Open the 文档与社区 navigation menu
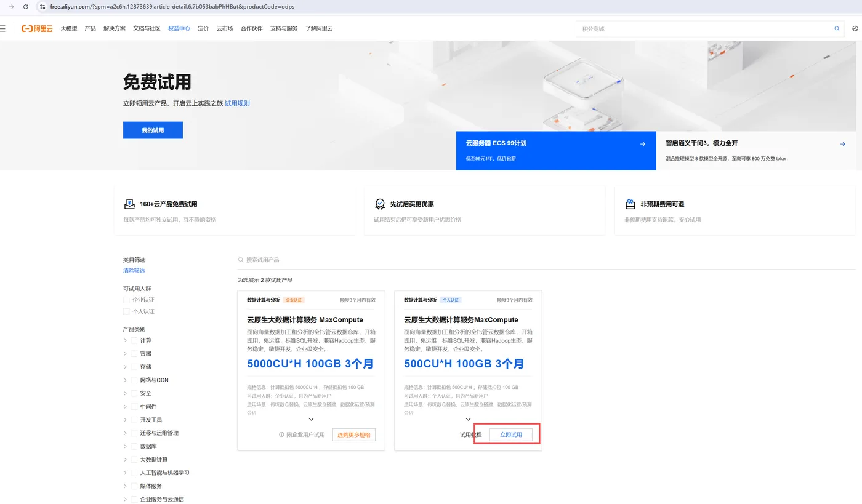Image resolution: width=862 pixels, height=504 pixels. 147,28
